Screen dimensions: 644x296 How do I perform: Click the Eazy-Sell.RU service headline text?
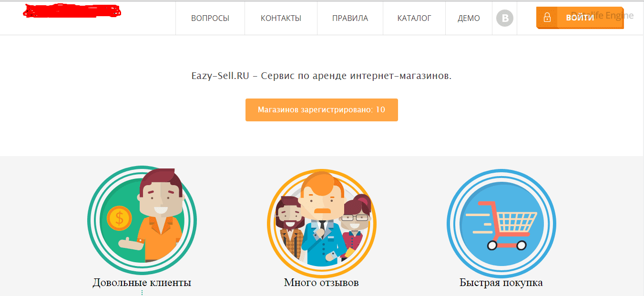pyautogui.click(x=321, y=76)
